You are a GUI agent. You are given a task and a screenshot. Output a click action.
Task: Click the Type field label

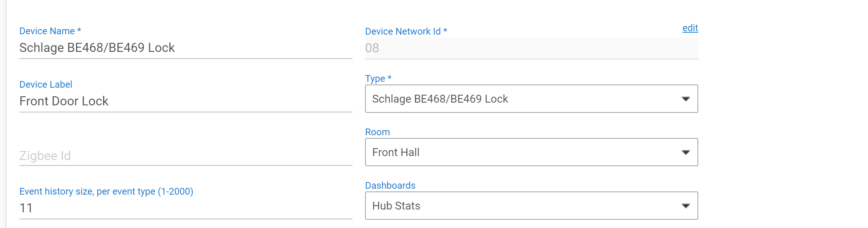[375, 79]
